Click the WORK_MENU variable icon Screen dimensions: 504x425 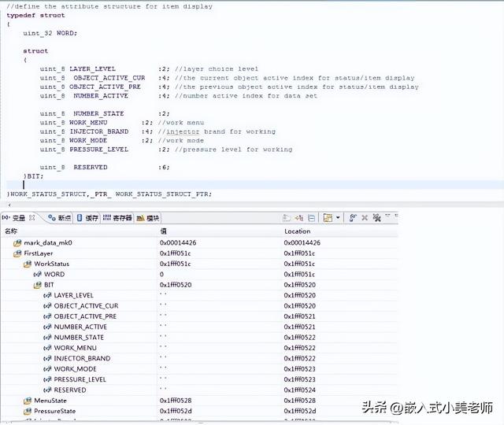point(47,348)
